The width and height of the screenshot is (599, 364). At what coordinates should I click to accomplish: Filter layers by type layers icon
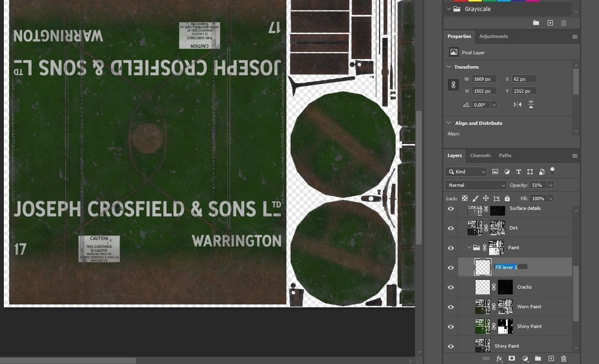tap(518, 171)
